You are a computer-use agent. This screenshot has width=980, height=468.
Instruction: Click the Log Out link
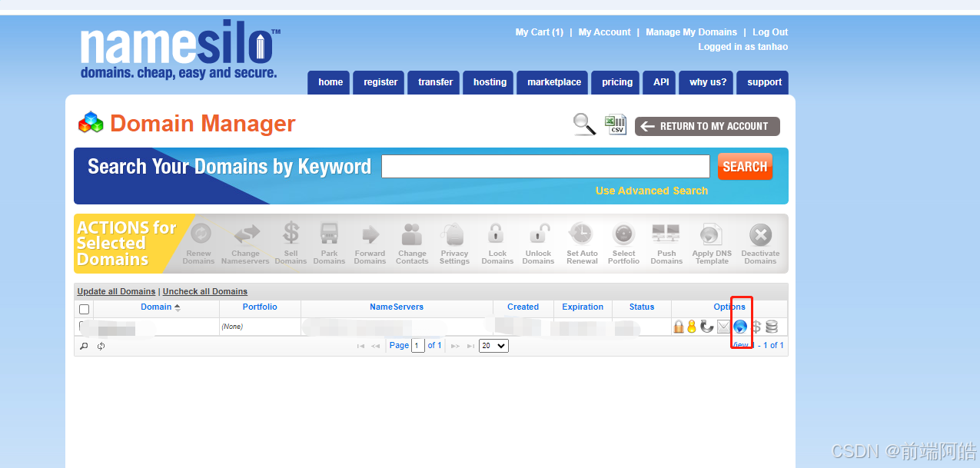770,32
